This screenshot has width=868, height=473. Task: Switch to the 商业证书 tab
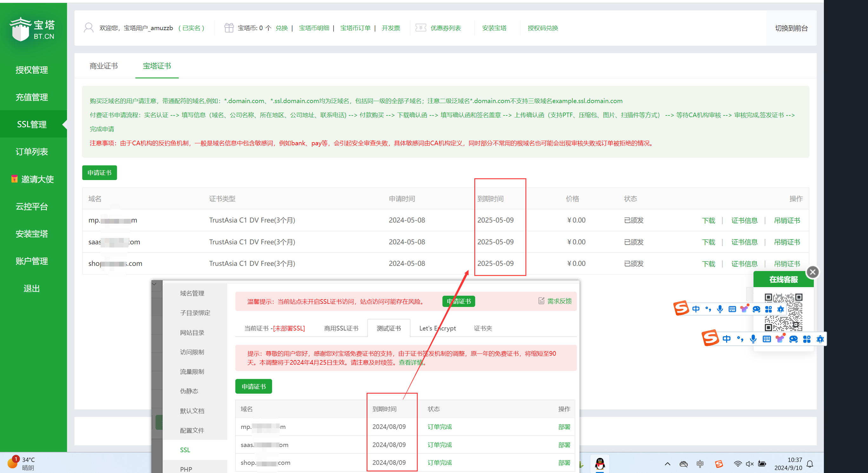pos(103,66)
